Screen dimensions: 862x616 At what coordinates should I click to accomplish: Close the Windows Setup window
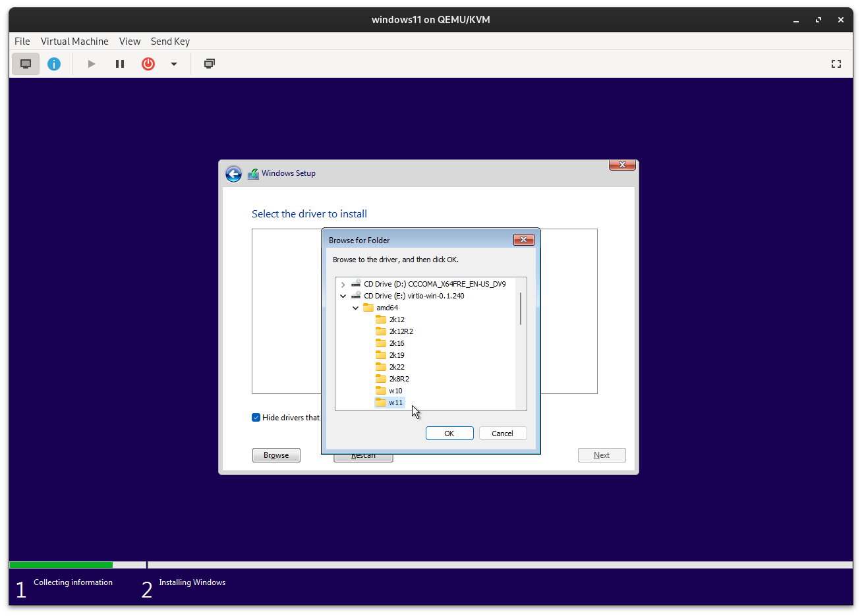pos(622,165)
